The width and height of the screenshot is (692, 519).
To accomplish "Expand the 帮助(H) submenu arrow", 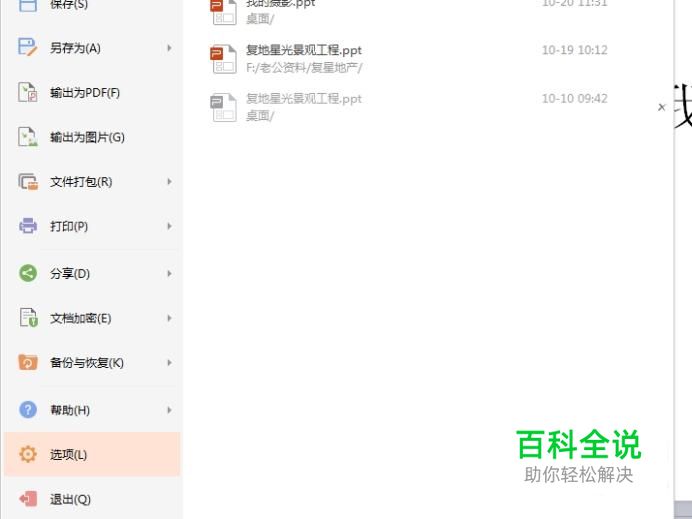I will (169, 410).
